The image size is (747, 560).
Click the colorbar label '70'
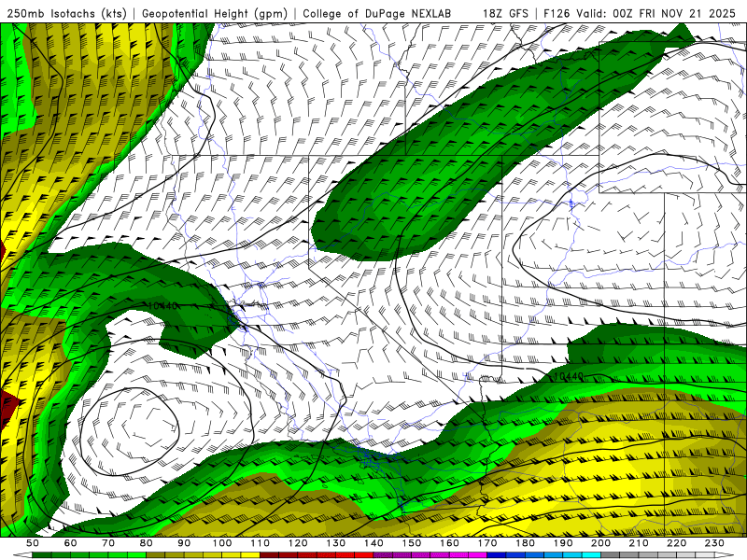click(x=108, y=543)
